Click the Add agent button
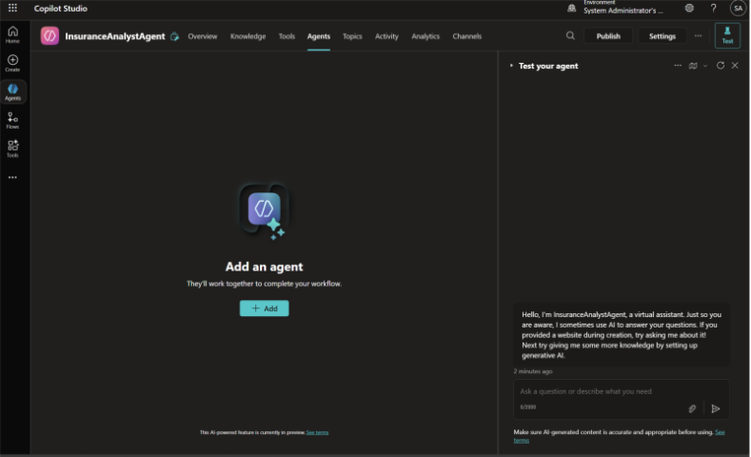751x457 pixels. (264, 308)
